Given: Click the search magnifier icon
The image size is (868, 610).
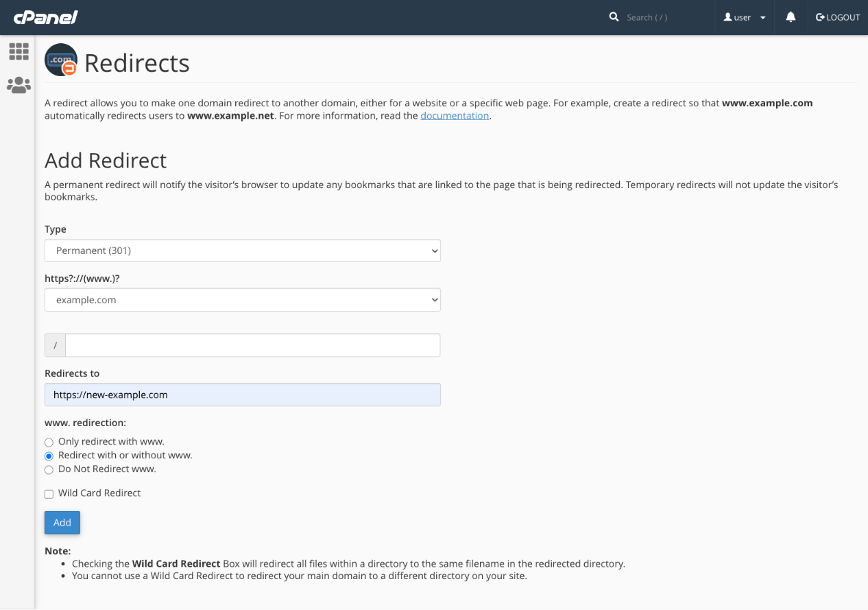Looking at the screenshot, I should pyautogui.click(x=614, y=17).
